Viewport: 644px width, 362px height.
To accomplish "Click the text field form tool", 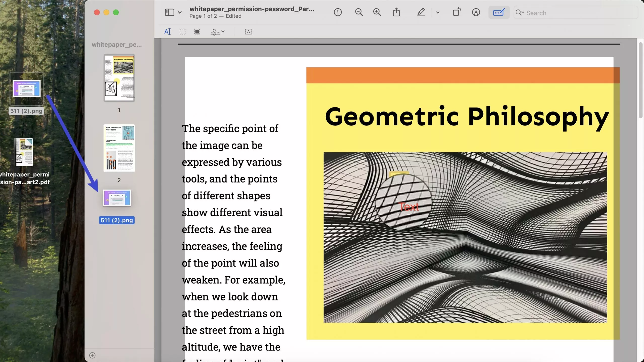I will point(248,32).
